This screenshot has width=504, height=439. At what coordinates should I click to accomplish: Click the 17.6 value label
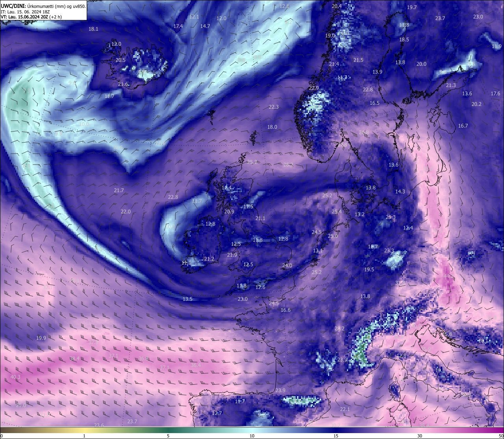tap(495, 94)
